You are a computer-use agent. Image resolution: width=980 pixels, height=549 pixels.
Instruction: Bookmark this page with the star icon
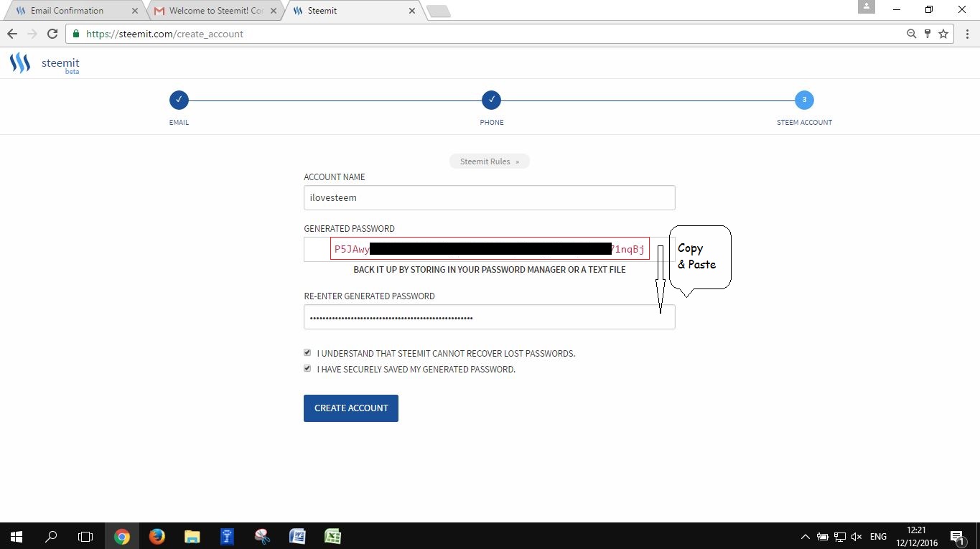tap(943, 34)
